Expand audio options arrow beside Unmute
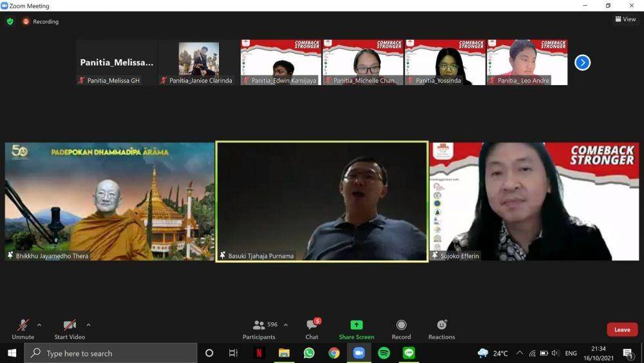The height and width of the screenshot is (363, 644). click(39, 325)
